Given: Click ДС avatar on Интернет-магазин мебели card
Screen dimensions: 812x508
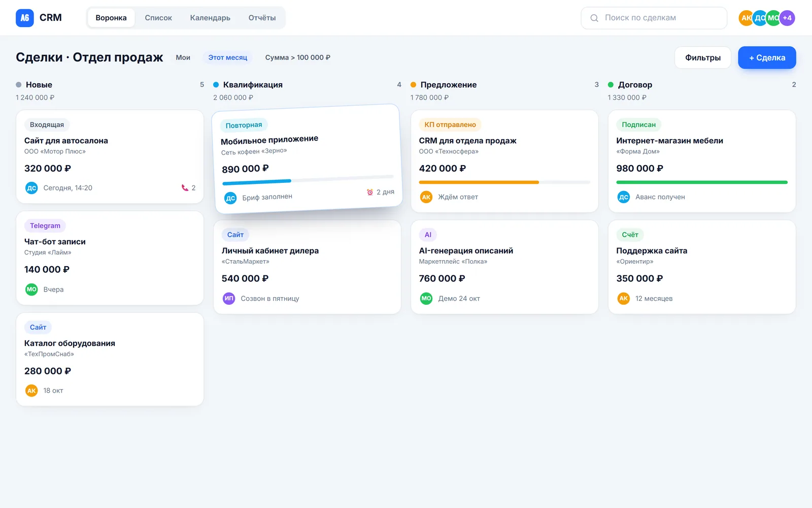Looking at the screenshot, I should click(624, 197).
